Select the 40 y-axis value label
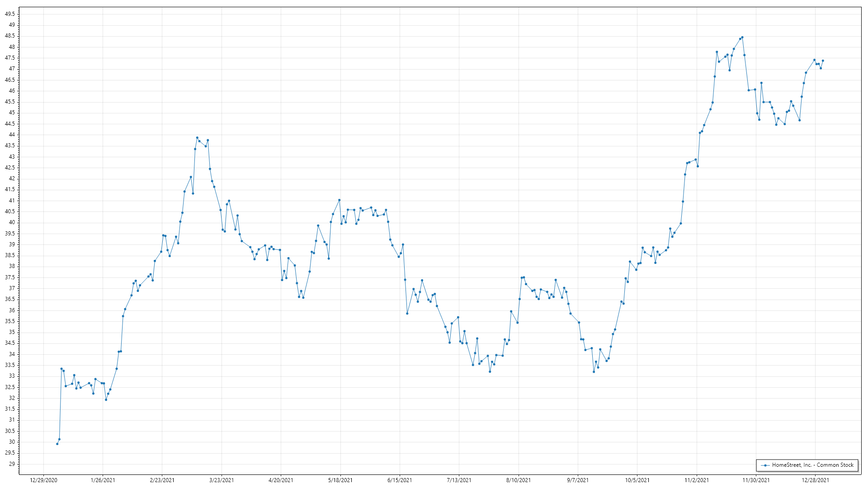The image size is (868, 488). 12,222
